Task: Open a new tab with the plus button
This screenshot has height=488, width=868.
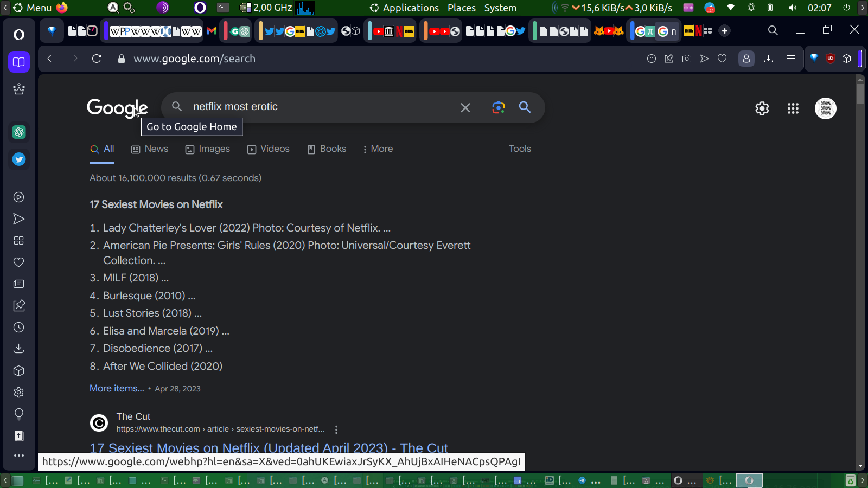Action: point(725,31)
